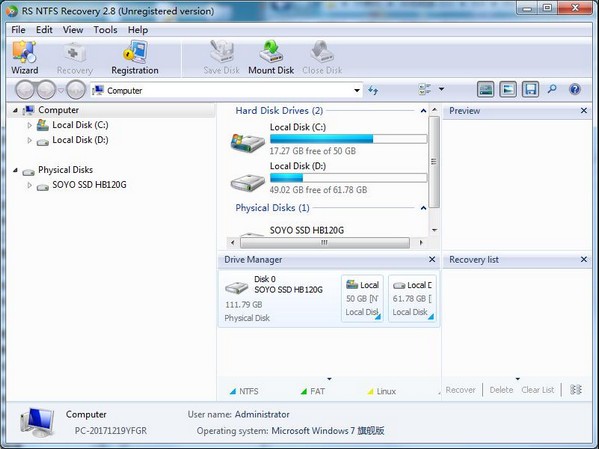Open the Tools menu
Screen dimensions: 599x449
pyautogui.click(x=105, y=30)
